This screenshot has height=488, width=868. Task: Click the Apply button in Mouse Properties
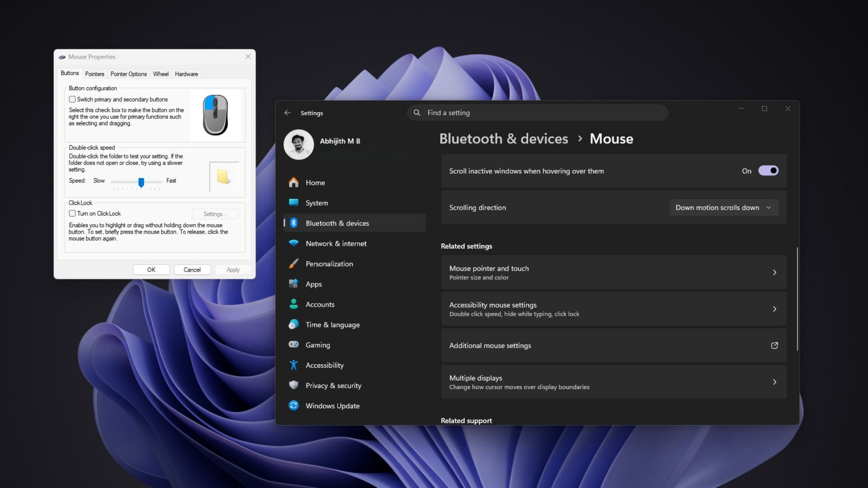click(x=233, y=270)
